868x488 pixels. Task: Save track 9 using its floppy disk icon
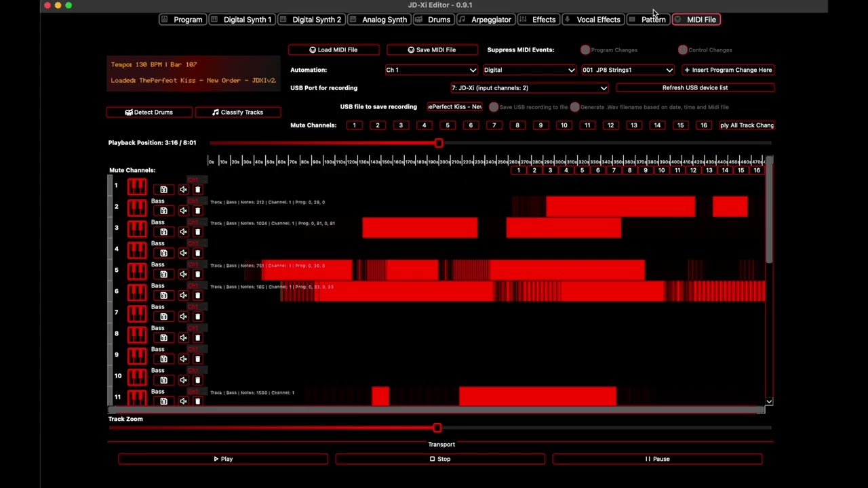coord(163,359)
